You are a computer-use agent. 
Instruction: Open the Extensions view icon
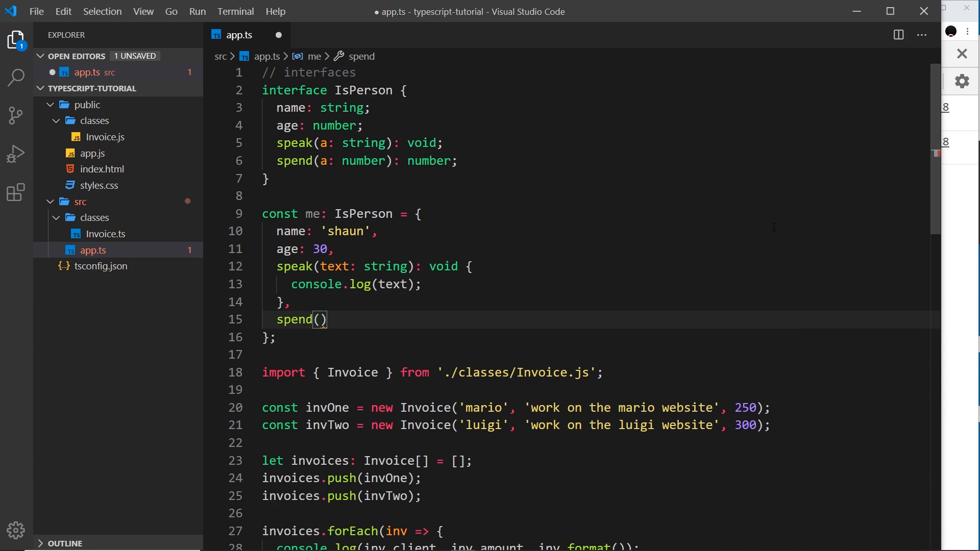(16, 192)
